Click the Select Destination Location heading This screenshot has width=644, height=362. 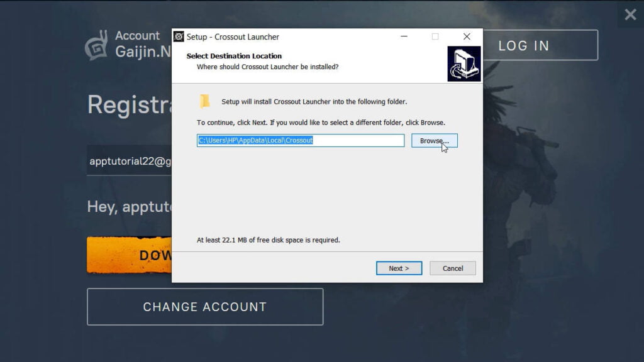tap(234, 56)
